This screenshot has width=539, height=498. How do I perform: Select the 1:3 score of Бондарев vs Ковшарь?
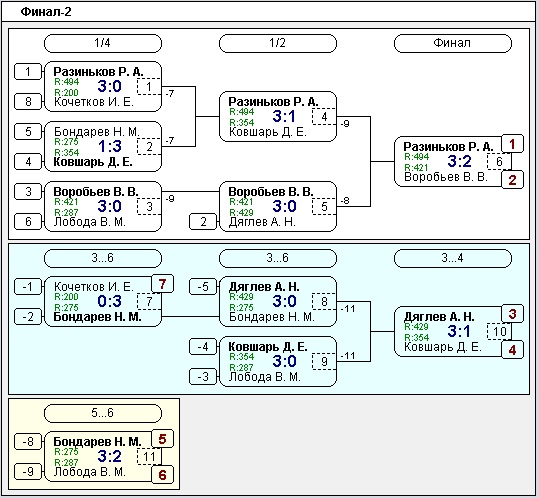coord(110,147)
